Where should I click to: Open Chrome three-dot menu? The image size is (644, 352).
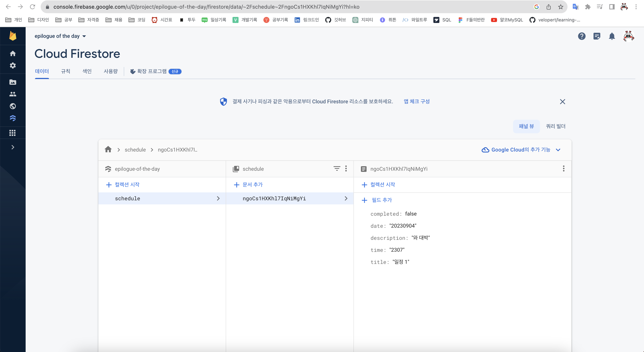coord(636,7)
